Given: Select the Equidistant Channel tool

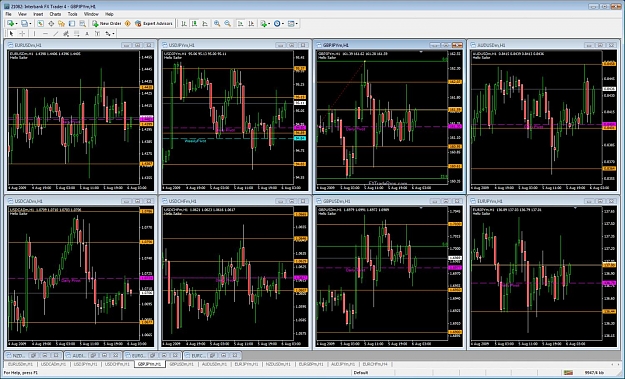Looking at the screenshot, I should 66,33.
